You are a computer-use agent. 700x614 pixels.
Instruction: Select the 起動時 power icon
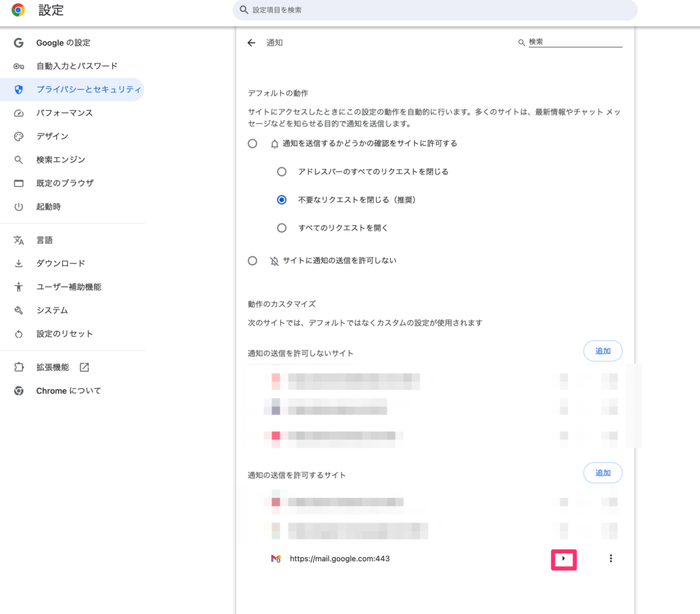(x=18, y=206)
